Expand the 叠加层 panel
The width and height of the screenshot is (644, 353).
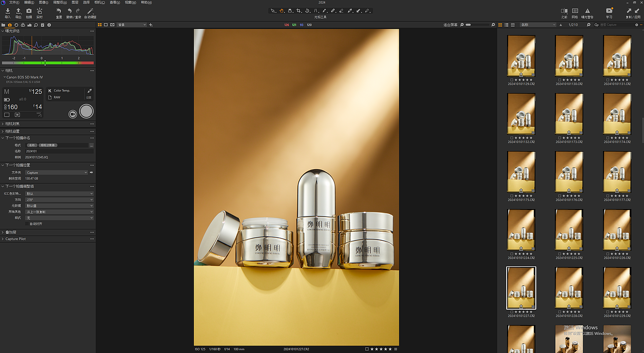(x=3, y=232)
